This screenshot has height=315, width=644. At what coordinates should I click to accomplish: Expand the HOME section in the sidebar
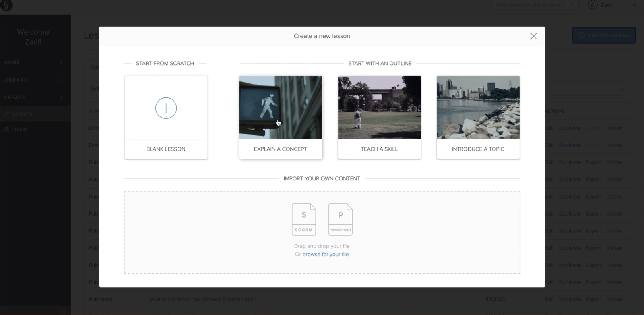tap(33, 62)
